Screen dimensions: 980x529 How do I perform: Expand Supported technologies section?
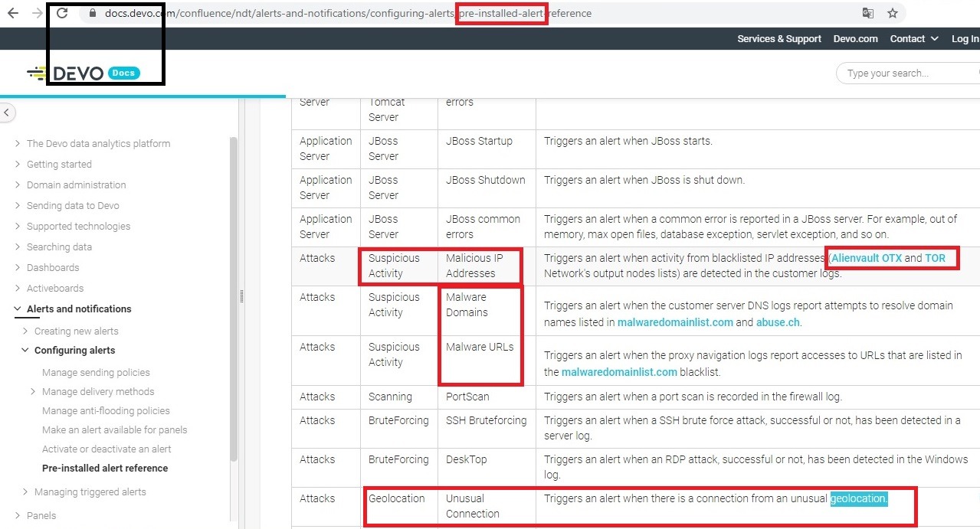[18, 226]
